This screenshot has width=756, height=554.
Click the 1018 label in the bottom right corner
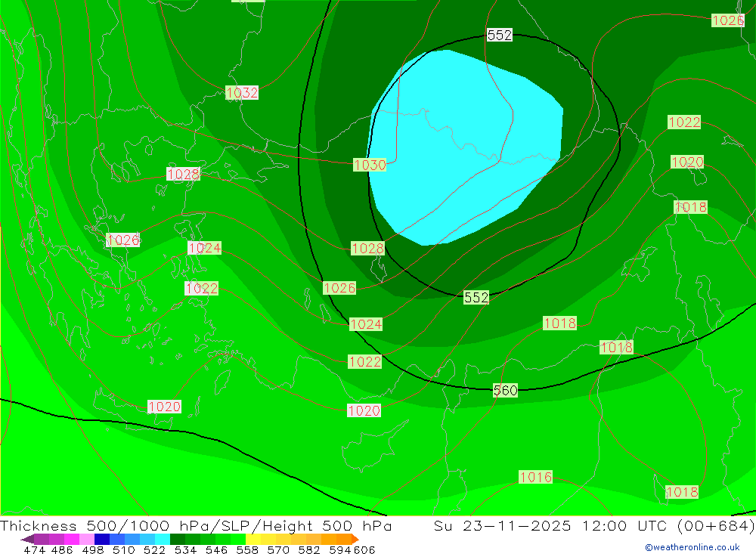(x=682, y=492)
